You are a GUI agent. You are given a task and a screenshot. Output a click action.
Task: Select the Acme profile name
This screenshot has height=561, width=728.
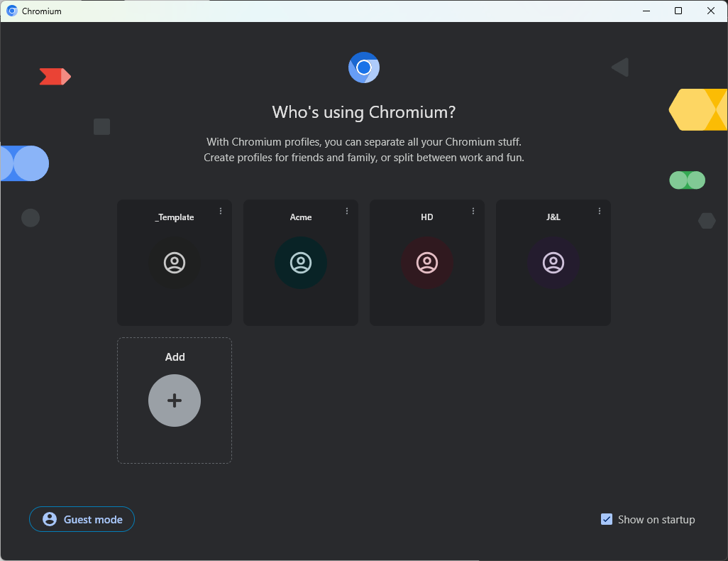[x=301, y=217]
